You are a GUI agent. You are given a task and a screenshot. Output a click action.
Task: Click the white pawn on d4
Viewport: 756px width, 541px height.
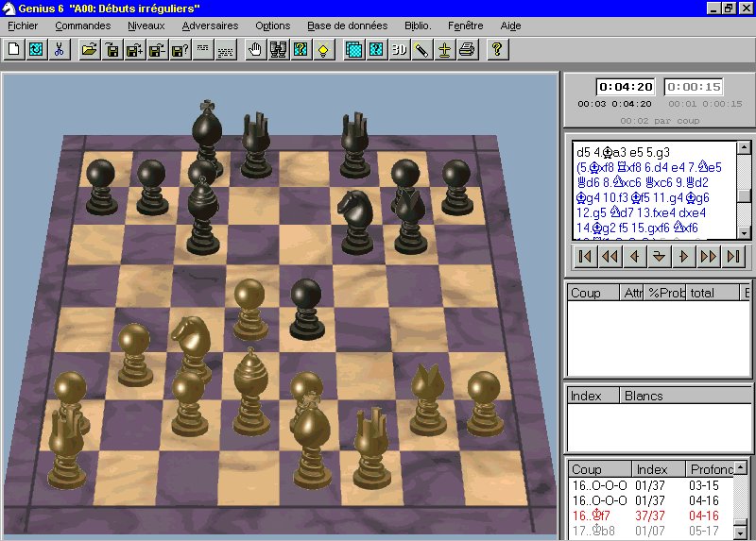[249, 311]
